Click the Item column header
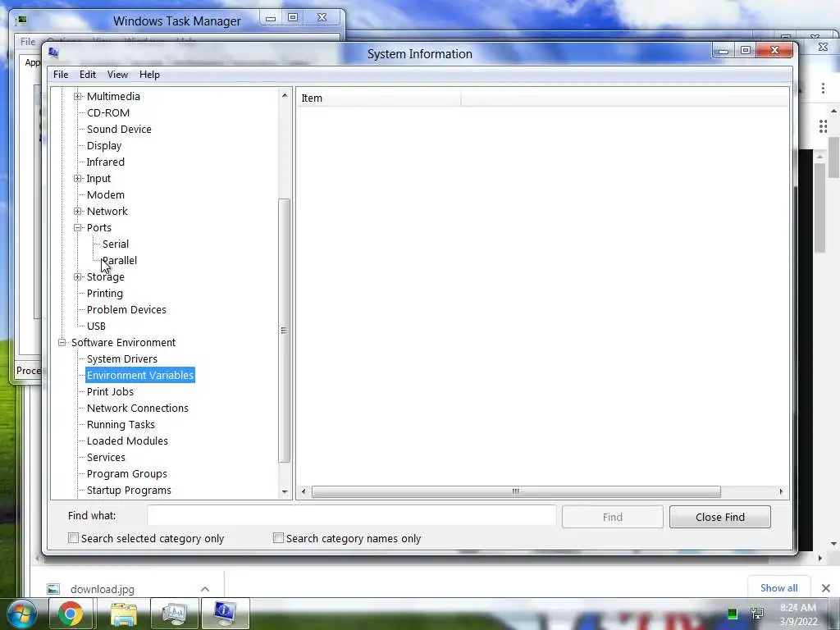 (x=379, y=98)
